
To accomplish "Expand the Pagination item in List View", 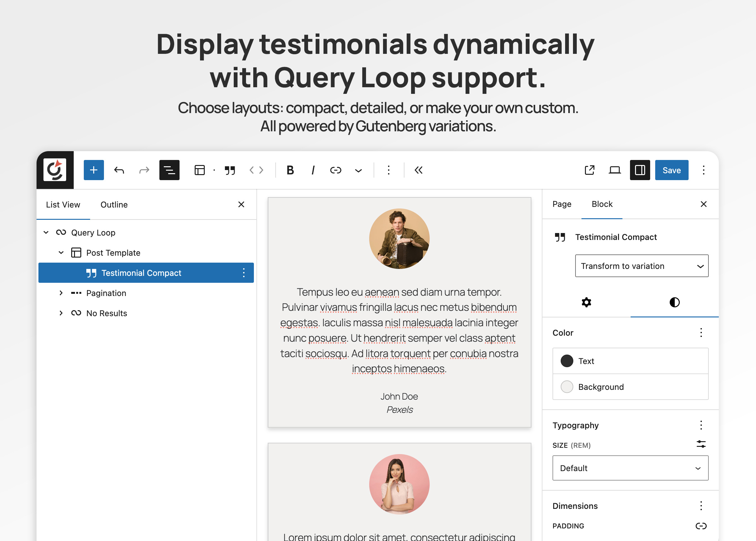I will (61, 293).
